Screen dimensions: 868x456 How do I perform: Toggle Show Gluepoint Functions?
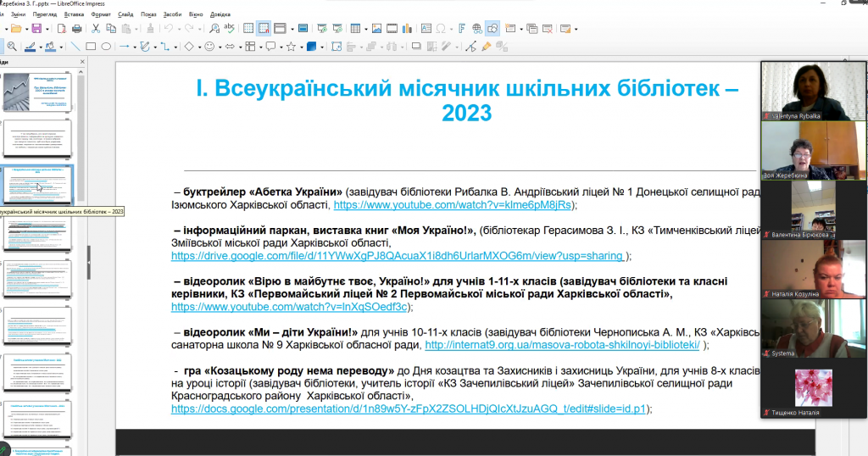(486, 47)
